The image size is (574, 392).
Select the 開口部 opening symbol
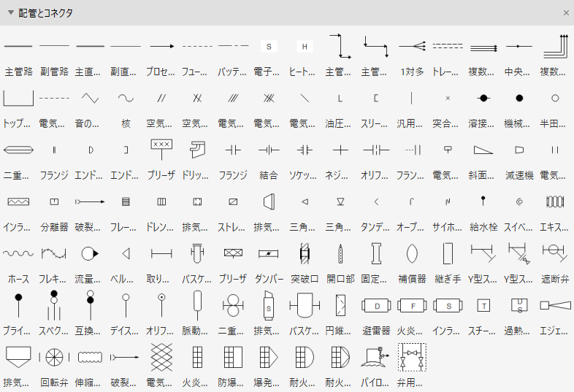(x=340, y=254)
